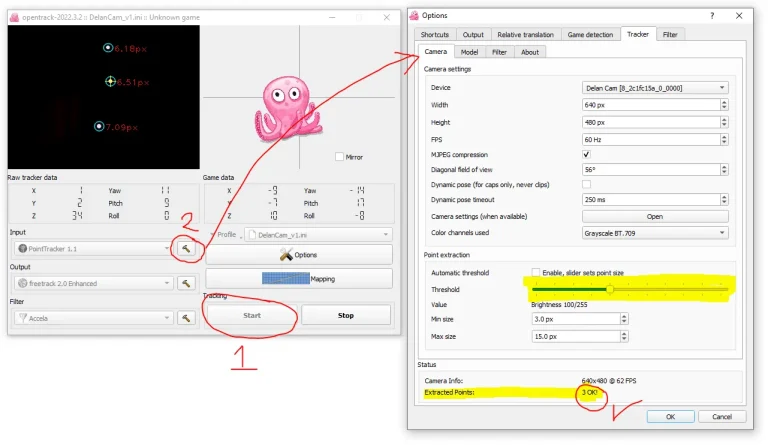Select the Tracker tab
768x445 pixels.
click(638, 34)
